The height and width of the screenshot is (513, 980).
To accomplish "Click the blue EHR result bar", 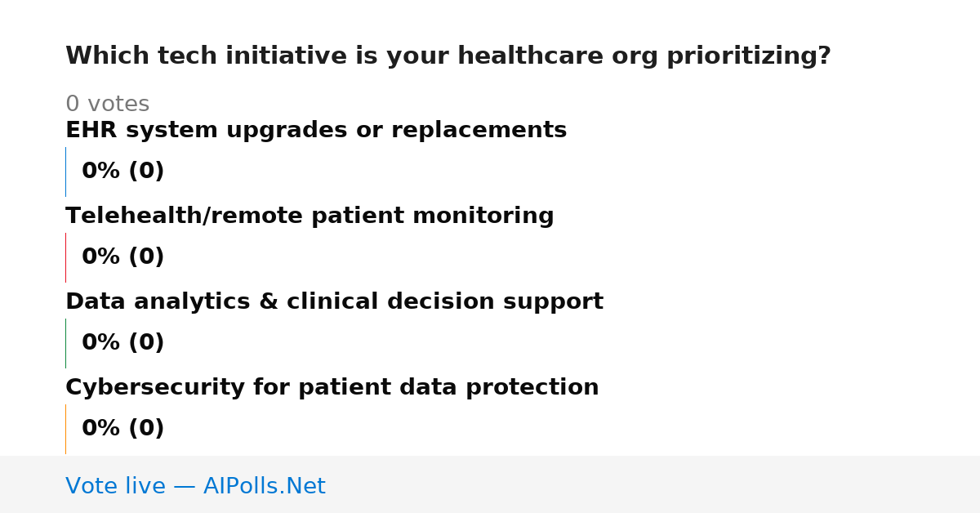I will 65,172.
